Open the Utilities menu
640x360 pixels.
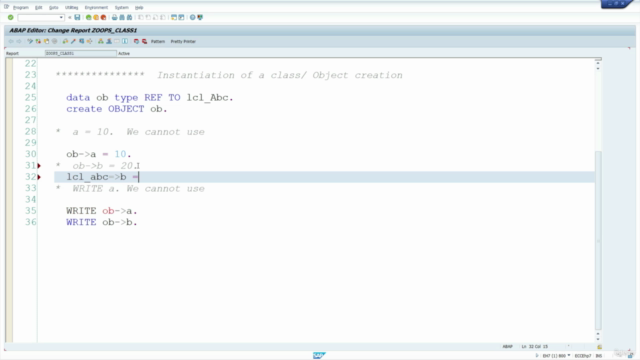(71, 7)
